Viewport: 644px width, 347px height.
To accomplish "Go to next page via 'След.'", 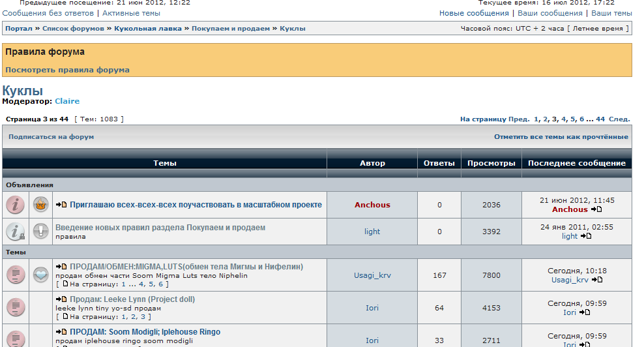I will pyautogui.click(x=619, y=119).
